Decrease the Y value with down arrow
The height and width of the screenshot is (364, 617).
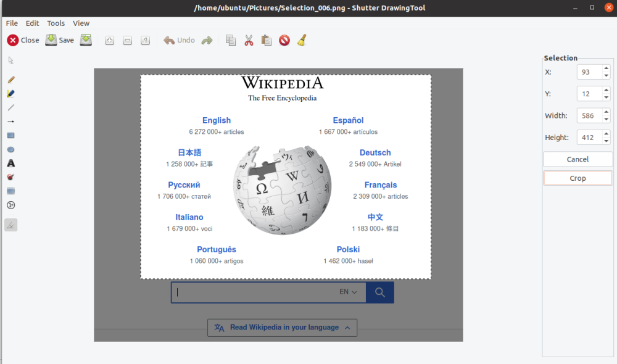[607, 97]
